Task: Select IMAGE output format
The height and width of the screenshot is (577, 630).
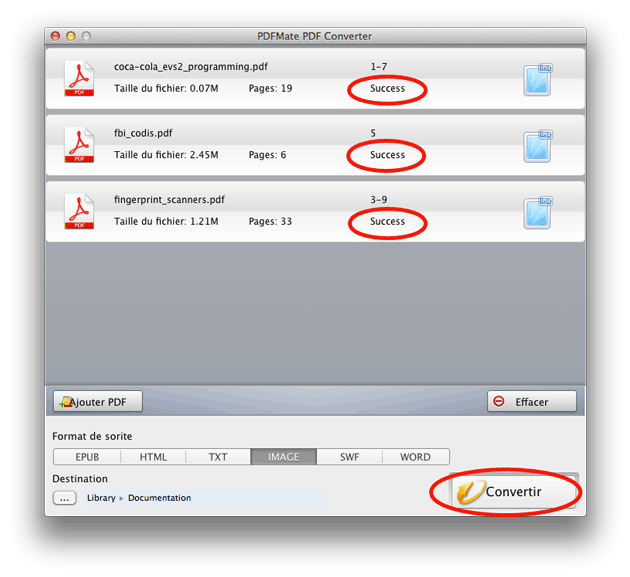Action: pos(284,457)
